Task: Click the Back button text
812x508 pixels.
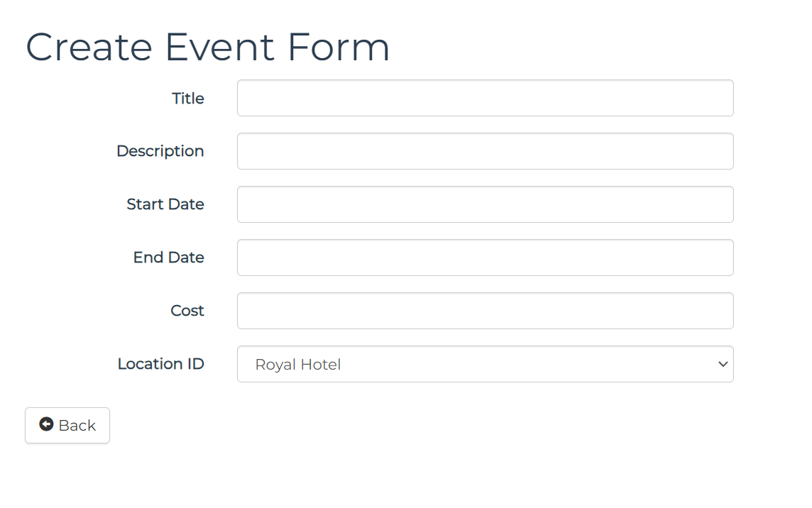Action: tap(77, 425)
